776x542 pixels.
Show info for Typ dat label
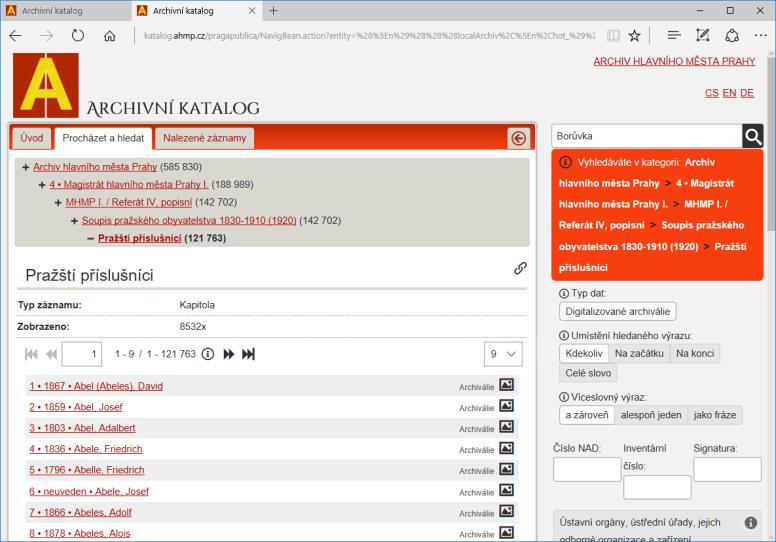click(563, 294)
